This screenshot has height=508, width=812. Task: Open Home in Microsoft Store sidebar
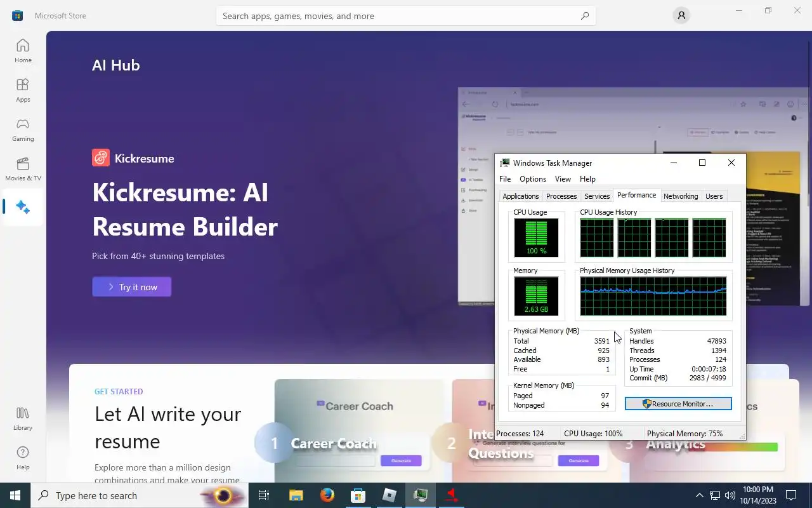[23, 51]
